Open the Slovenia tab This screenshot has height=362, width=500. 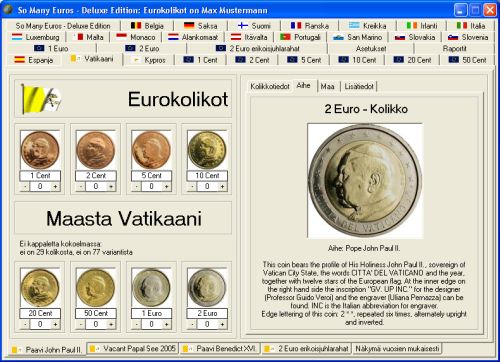click(468, 37)
